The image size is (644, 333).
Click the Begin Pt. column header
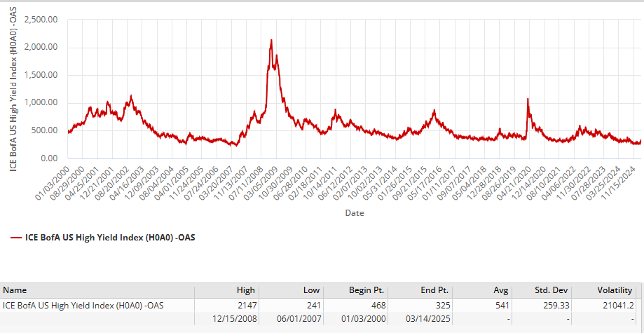(x=355, y=290)
